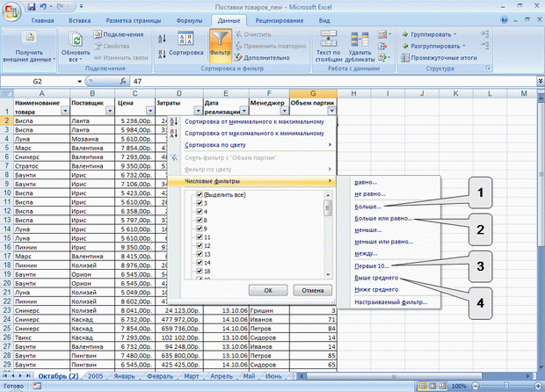Screen dimensions: 545x392
Task: Click Удалить дубликаты icon
Action: point(360,39)
